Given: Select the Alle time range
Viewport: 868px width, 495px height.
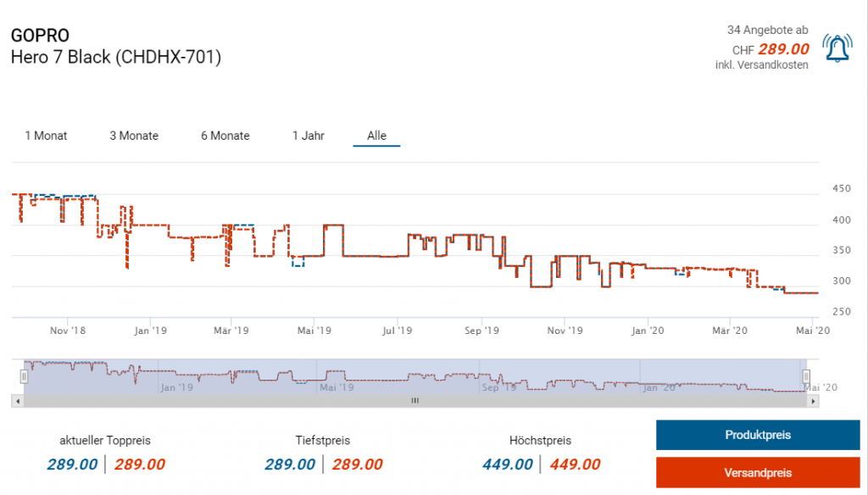Looking at the screenshot, I should (376, 136).
